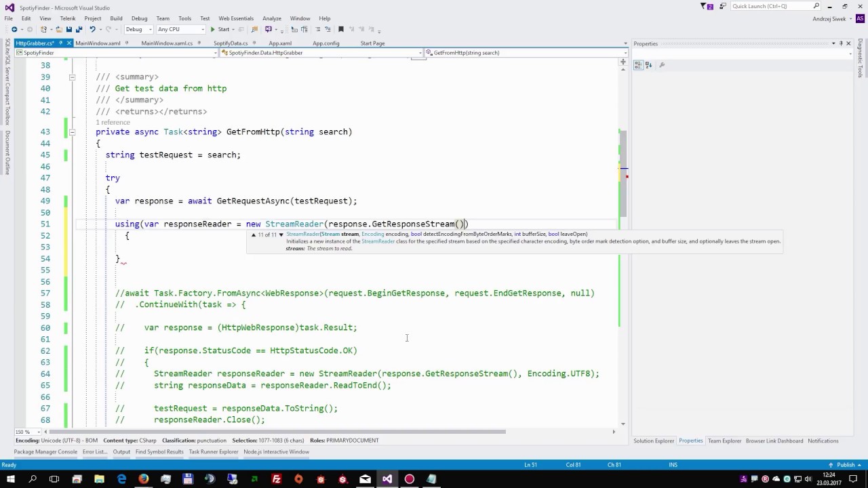Switch to the App.config tab
Viewport: 868px width, 488px height.
click(326, 43)
